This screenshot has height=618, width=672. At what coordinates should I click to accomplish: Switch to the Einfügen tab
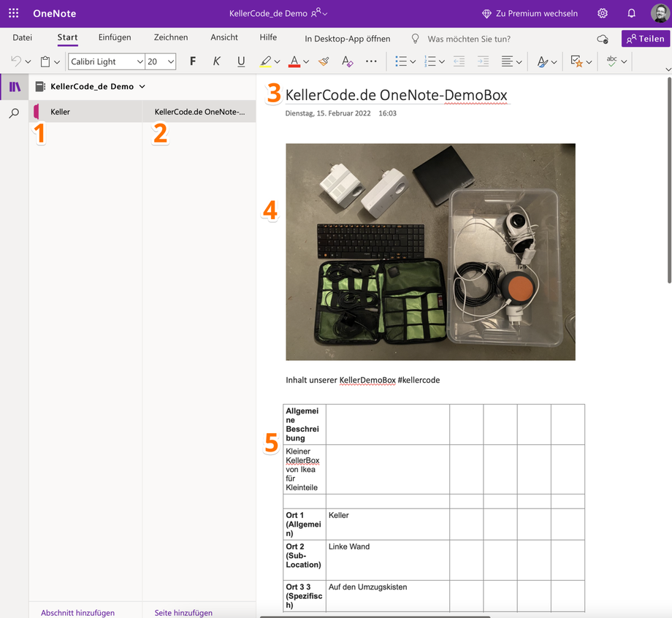click(115, 38)
